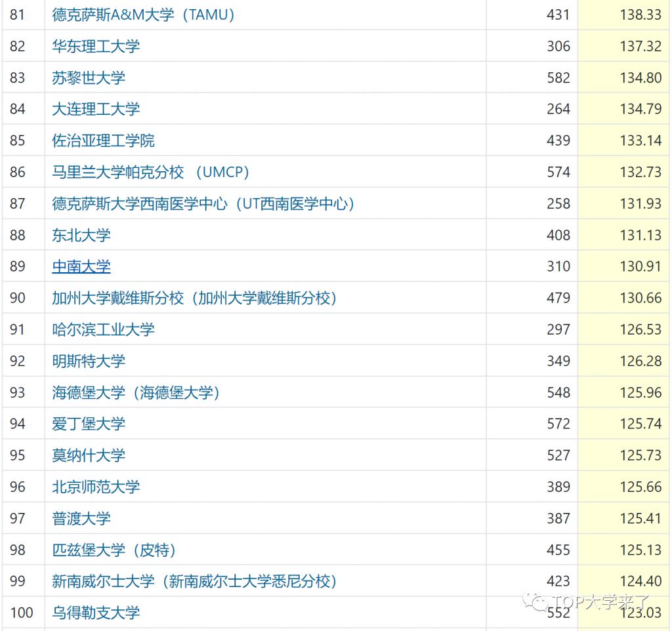The height and width of the screenshot is (631, 672).
Task: Open the 莫纳什大学 link
Action: pos(89,455)
